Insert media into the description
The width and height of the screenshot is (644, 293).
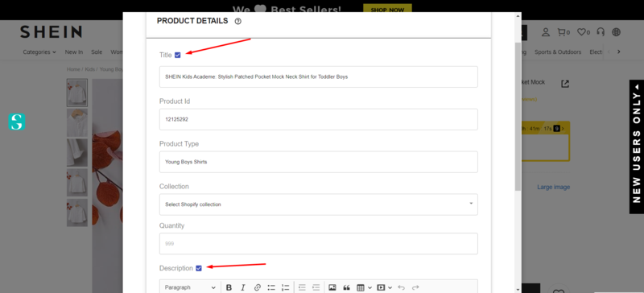point(381,287)
